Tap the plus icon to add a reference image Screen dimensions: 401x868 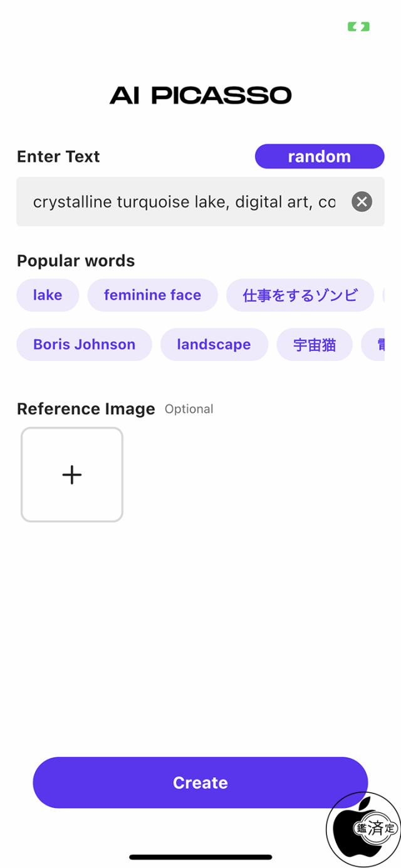71,474
